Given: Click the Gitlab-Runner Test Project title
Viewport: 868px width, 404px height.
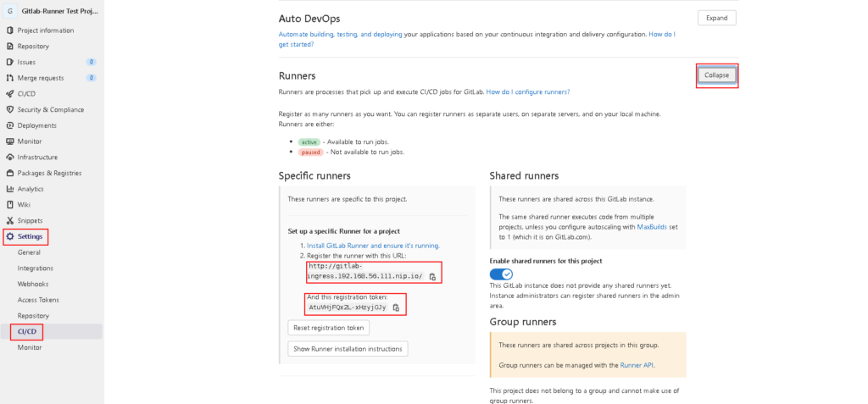Looking at the screenshot, I should pyautogui.click(x=61, y=11).
